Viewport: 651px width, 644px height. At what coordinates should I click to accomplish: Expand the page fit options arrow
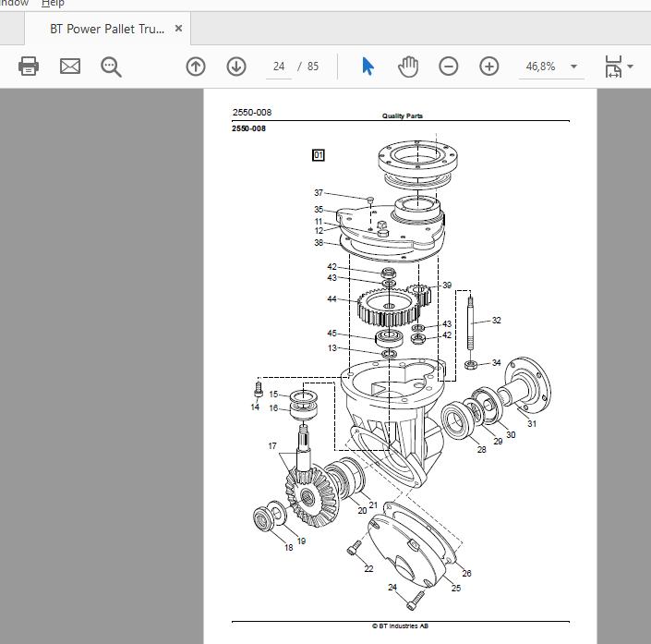click(x=631, y=67)
